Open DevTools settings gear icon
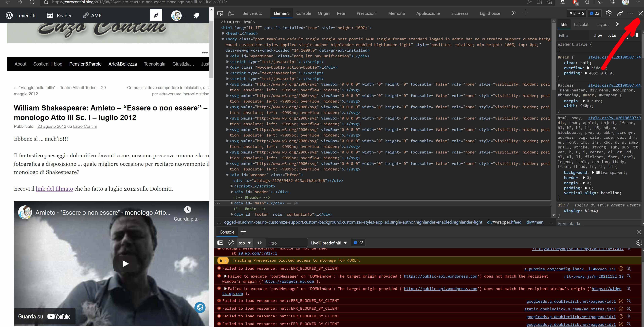Image resolution: width=644 pixels, height=327 pixels. (x=609, y=13)
